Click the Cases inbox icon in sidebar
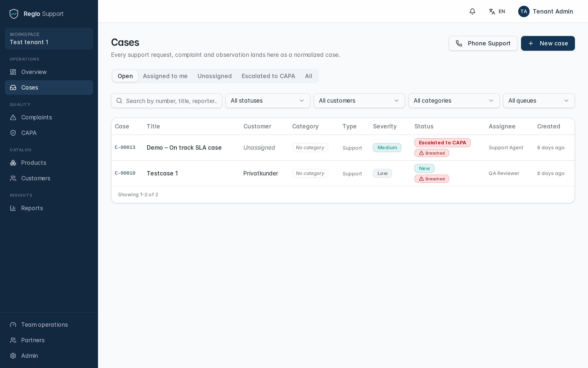Screen dimensions: 588x368 (13, 88)
